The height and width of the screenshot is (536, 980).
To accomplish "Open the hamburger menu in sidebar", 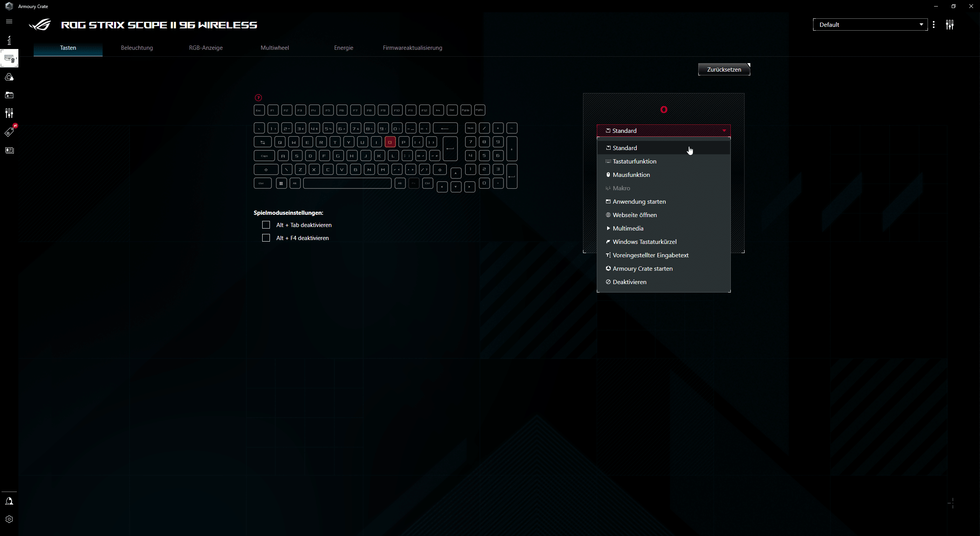I will [x=9, y=21].
